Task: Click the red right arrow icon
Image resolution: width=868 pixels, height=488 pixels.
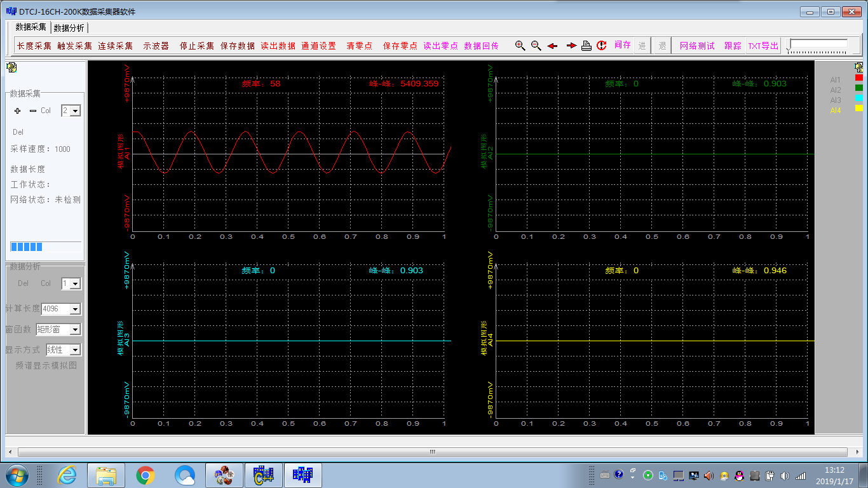Action: tap(571, 46)
